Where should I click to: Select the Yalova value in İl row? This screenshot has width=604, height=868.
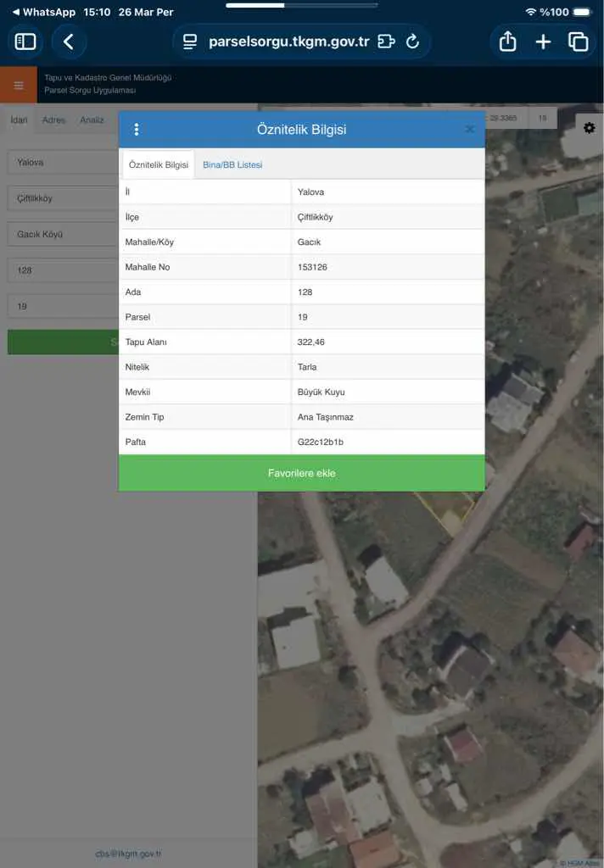tap(310, 192)
